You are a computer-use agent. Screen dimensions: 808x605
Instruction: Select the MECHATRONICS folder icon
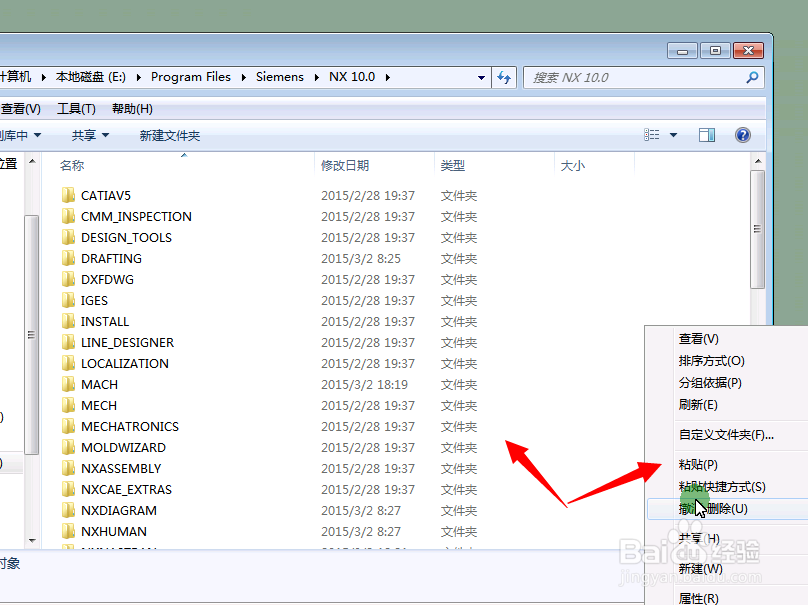tap(68, 426)
